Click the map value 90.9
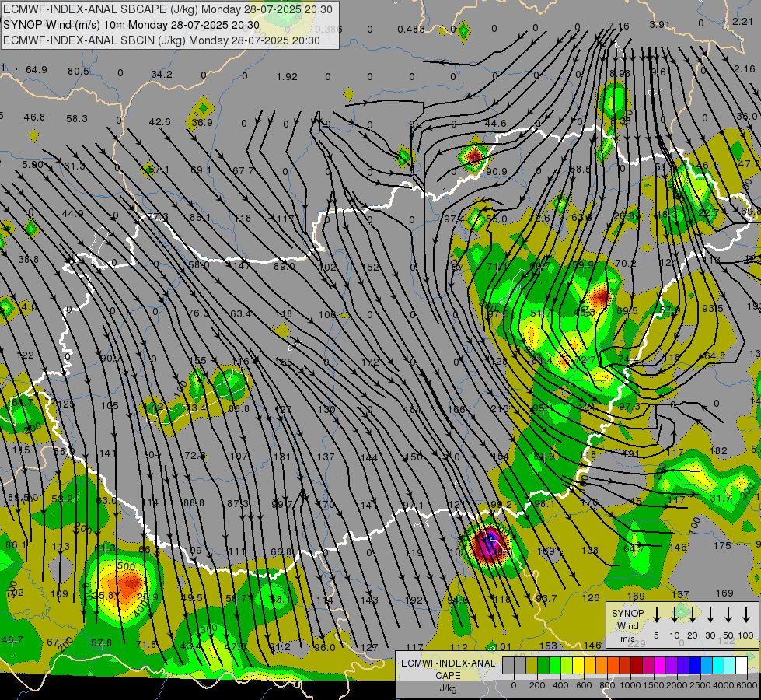The image size is (761, 700). [x=497, y=171]
